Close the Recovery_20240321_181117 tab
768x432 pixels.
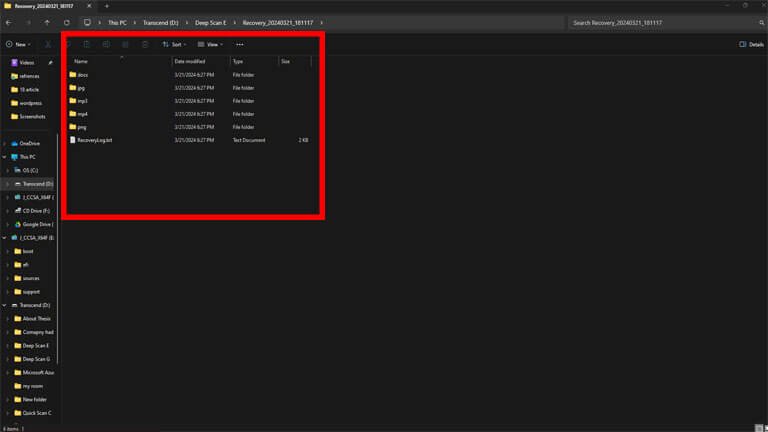tap(89, 6)
